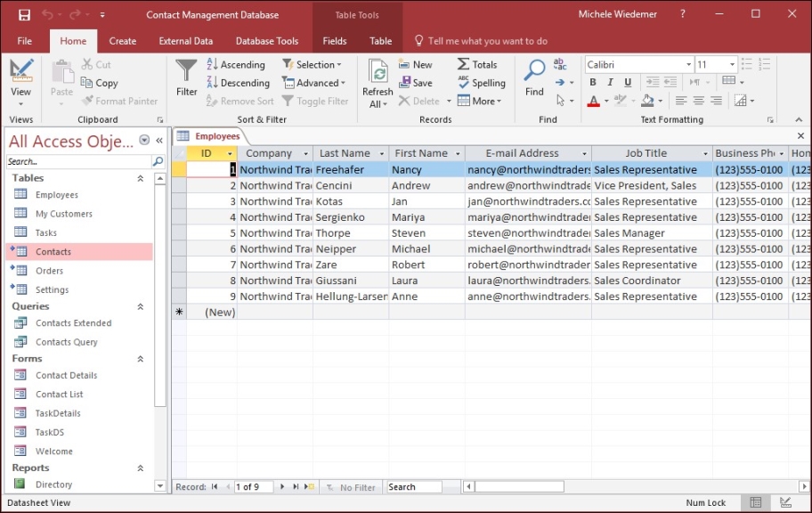Create a New record from ribbon
812x513 pixels.
pyautogui.click(x=415, y=64)
